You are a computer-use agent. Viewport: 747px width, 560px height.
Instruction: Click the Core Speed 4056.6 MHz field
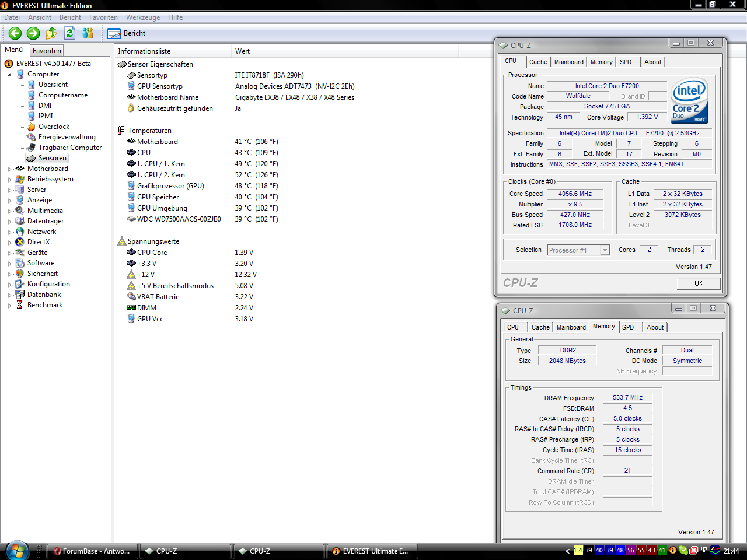(x=575, y=194)
